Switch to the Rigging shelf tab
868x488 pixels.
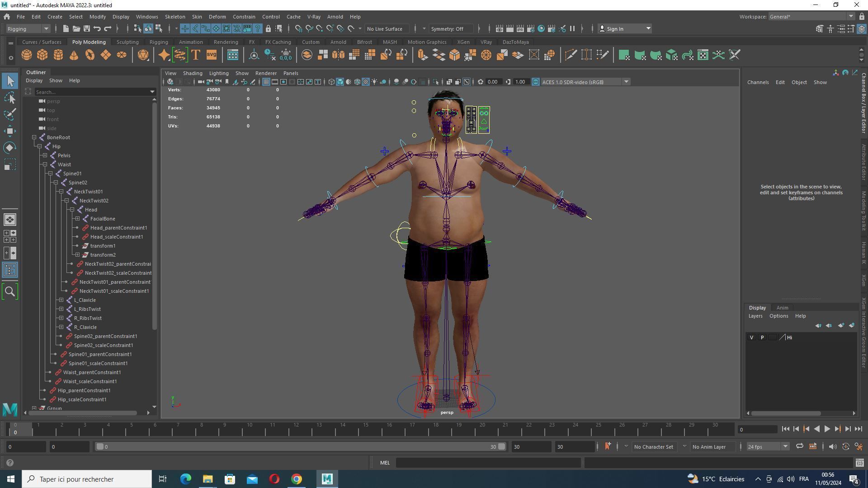[159, 42]
